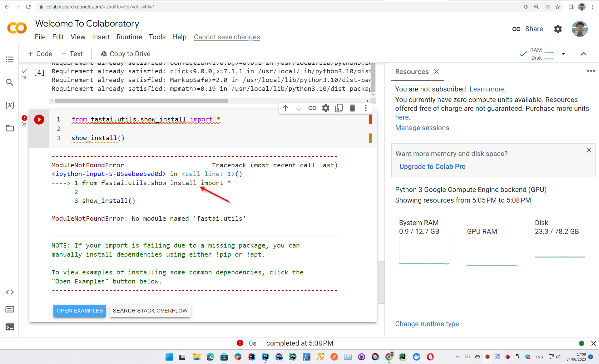Open the file browser sidebar panel

click(x=10, y=128)
